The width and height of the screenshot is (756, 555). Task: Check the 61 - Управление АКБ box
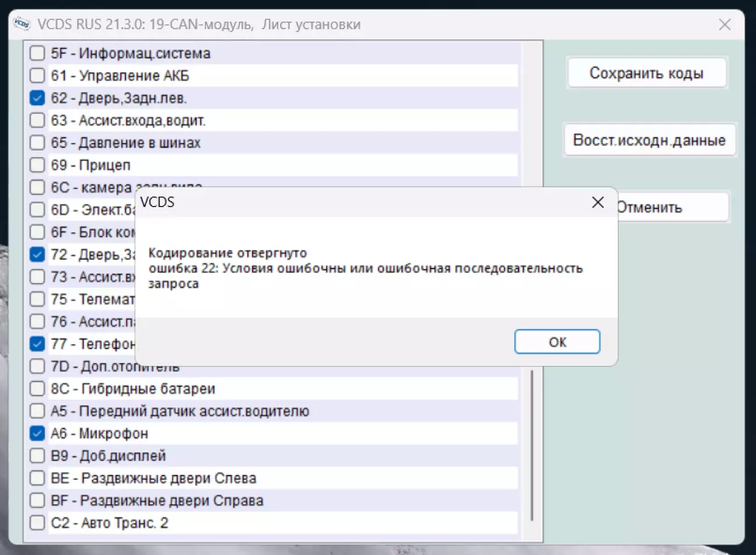pos(37,75)
